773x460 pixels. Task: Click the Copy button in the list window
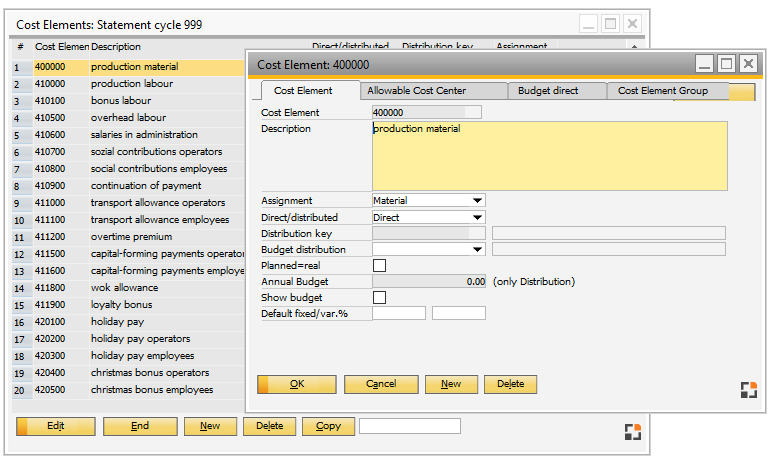pos(328,426)
